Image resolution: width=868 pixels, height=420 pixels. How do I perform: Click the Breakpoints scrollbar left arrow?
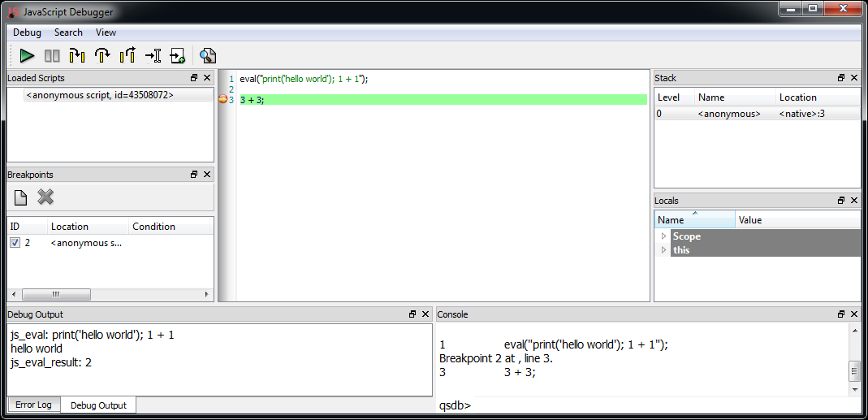13,294
